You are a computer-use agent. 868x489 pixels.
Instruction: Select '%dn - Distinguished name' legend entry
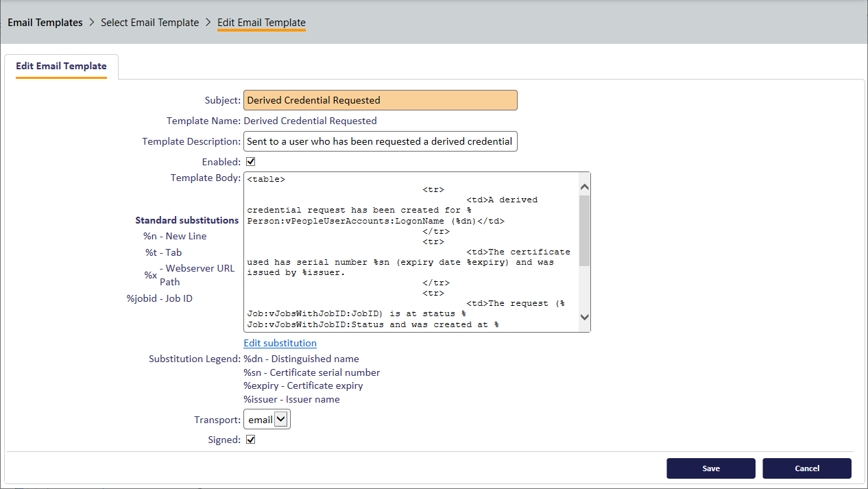coord(301,359)
